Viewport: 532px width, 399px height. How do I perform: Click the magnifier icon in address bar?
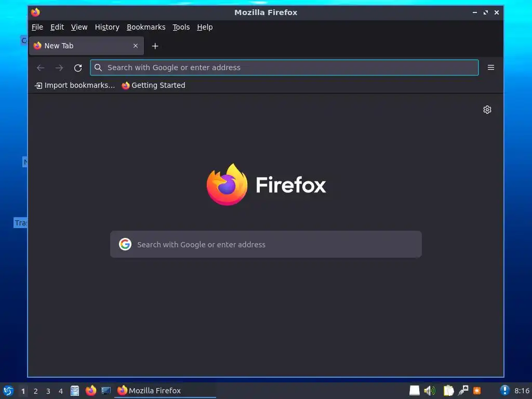[x=98, y=68]
